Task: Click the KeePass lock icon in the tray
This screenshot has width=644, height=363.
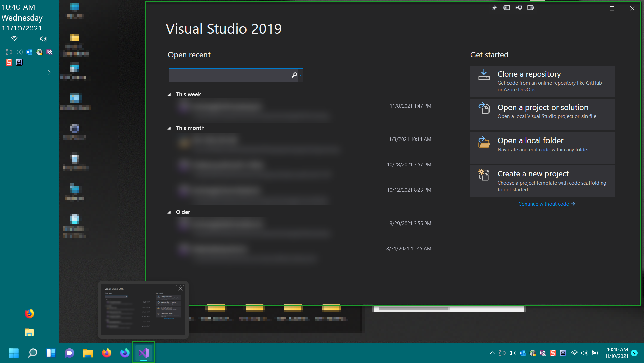Action: click(x=563, y=353)
